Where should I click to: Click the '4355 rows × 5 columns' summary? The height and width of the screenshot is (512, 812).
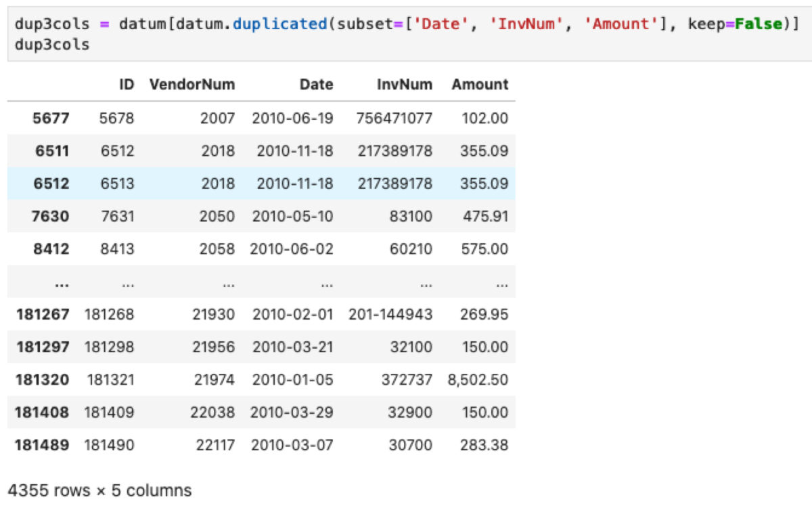(99, 490)
